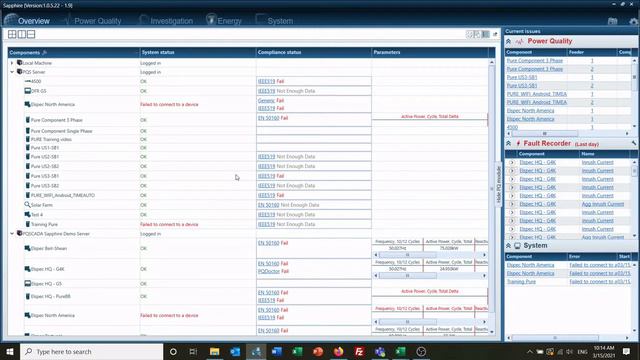Click the Hide PQ module side tab
Viewport: 640px width, 360px height.
tap(498, 184)
